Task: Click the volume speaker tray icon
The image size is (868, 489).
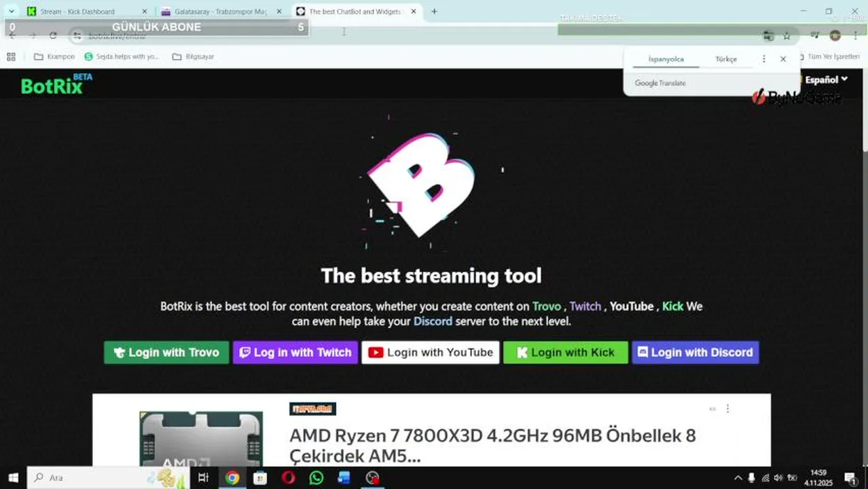Action: click(x=778, y=478)
